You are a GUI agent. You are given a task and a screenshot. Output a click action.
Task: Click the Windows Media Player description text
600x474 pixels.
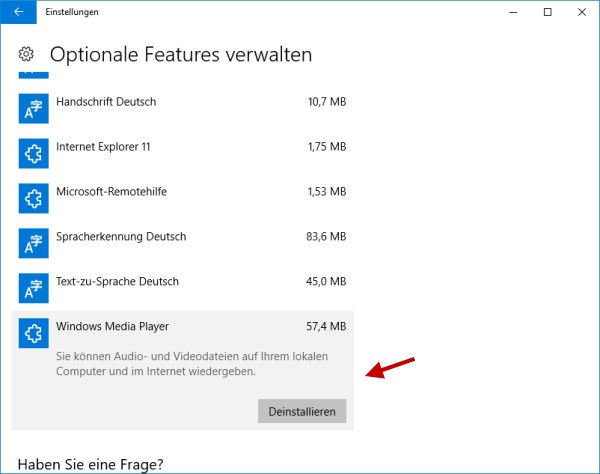(x=192, y=364)
